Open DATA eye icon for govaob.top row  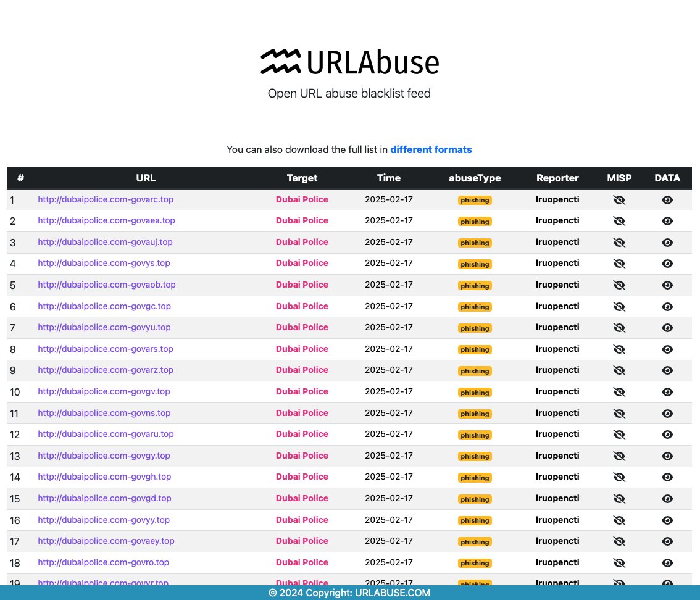coord(667,285)
